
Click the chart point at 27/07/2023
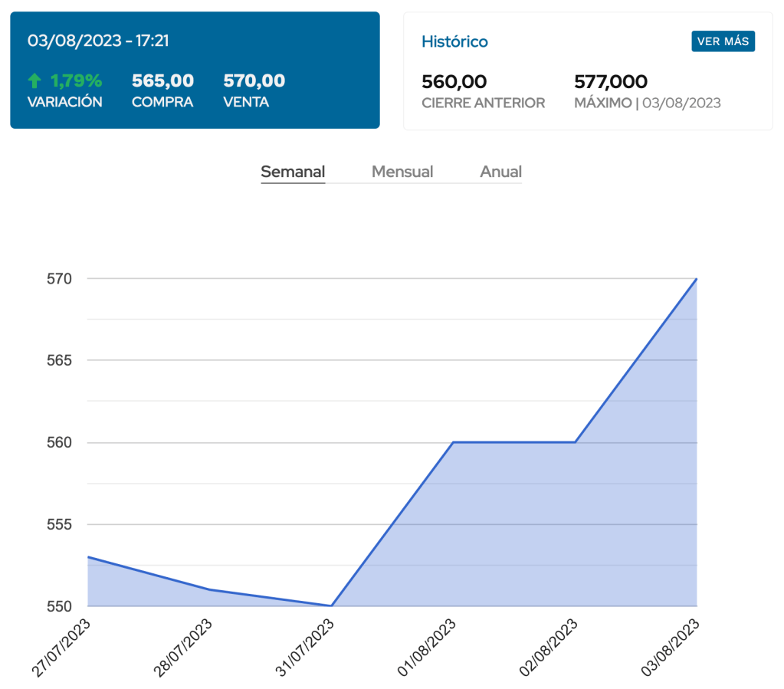tap(88, 557)
